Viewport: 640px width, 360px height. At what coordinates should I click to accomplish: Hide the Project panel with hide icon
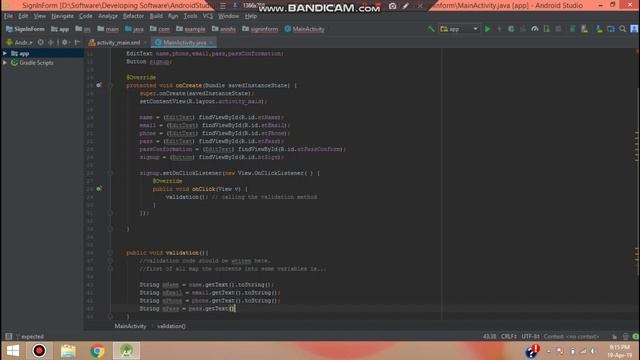tap(77, 42)
